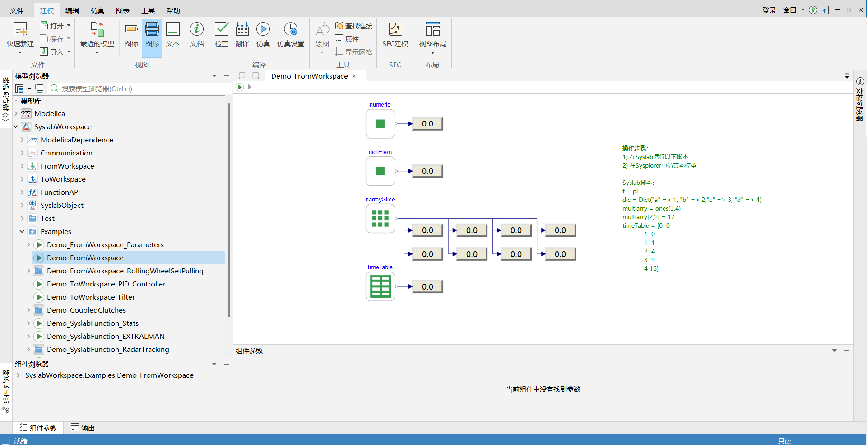Open the 图表 ribbon tab
This screenshot has width=868, height=445.
pos(123,10)
